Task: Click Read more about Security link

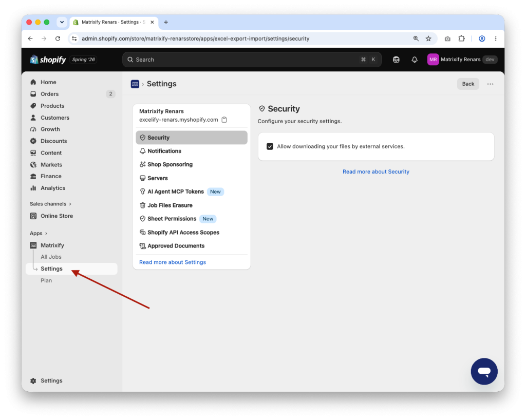Action: [x=375, y=171]
